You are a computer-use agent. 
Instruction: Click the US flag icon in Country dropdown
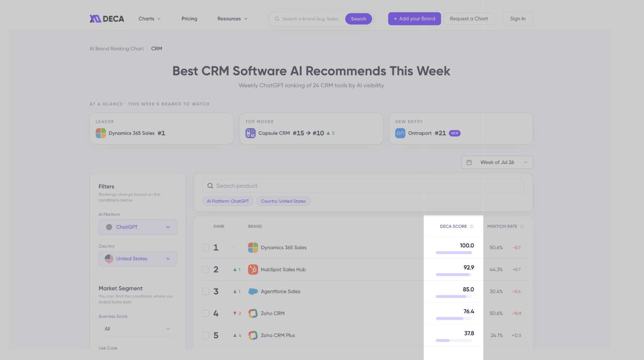coord(109,259)
